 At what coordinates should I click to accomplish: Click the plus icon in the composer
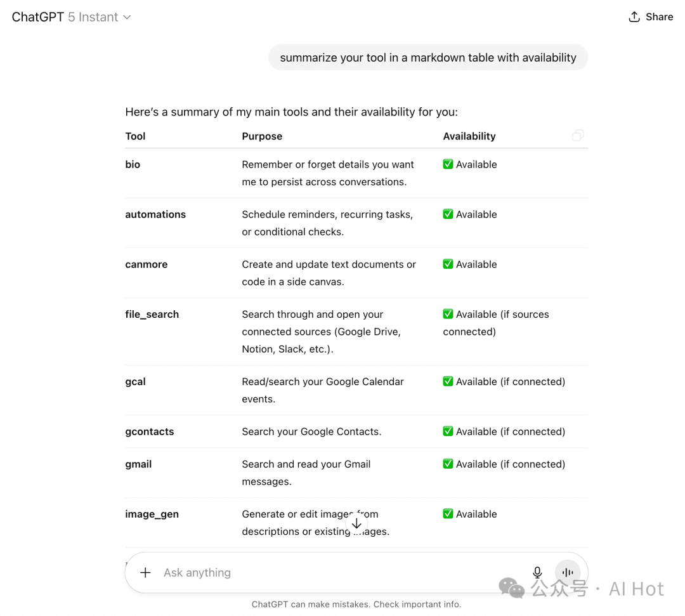click(x=145, y=572)
